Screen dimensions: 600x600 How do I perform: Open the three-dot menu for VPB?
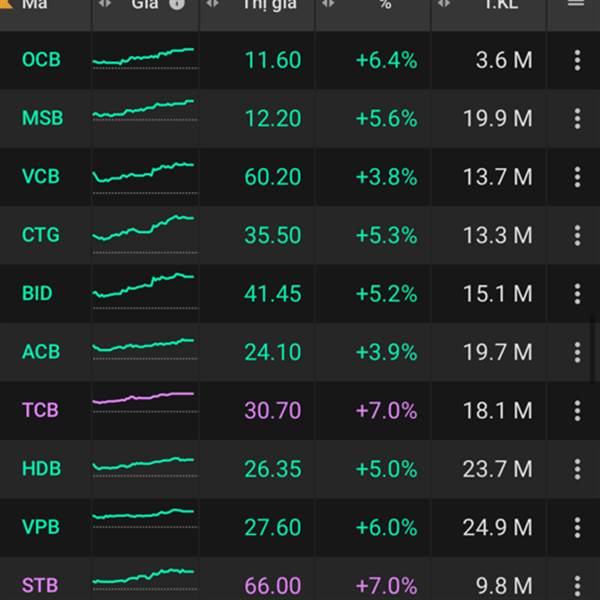[x=577, y=527]
